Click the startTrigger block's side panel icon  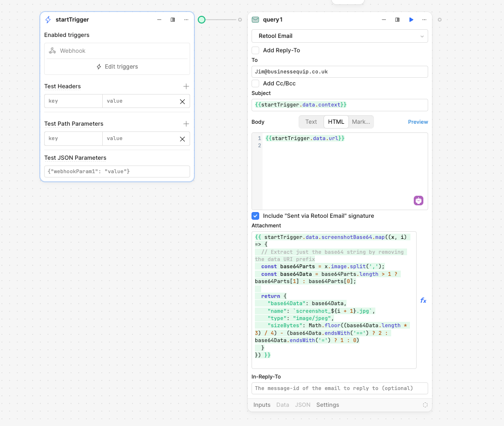(173, 20)
